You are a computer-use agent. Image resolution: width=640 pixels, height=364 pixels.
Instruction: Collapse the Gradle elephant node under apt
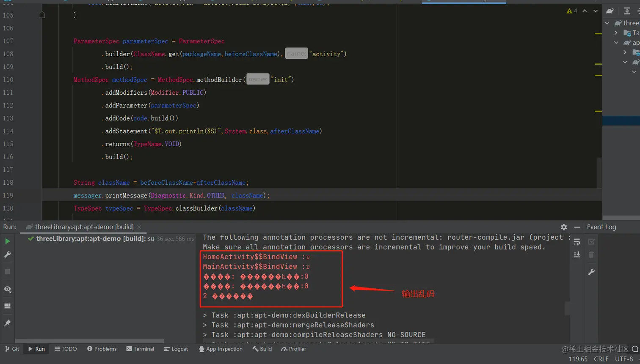(625, 62)
